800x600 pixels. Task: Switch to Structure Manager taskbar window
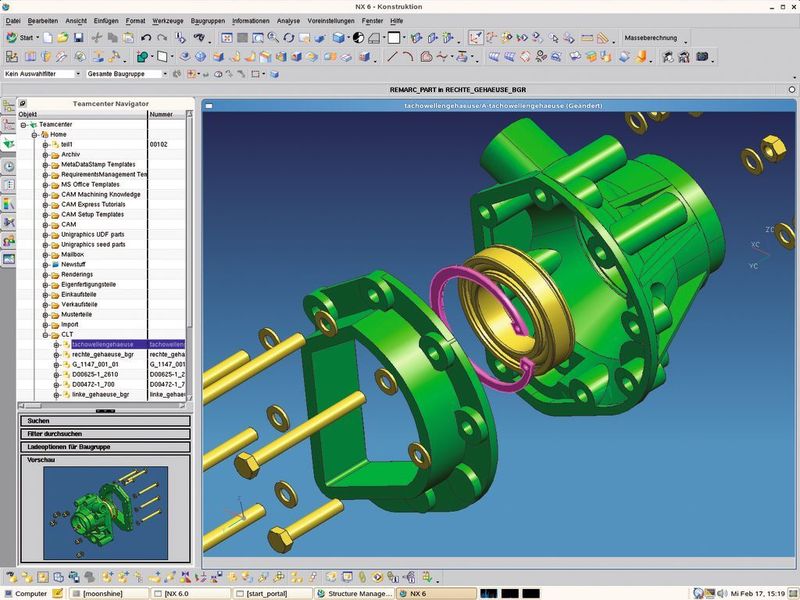coord(355,593)
